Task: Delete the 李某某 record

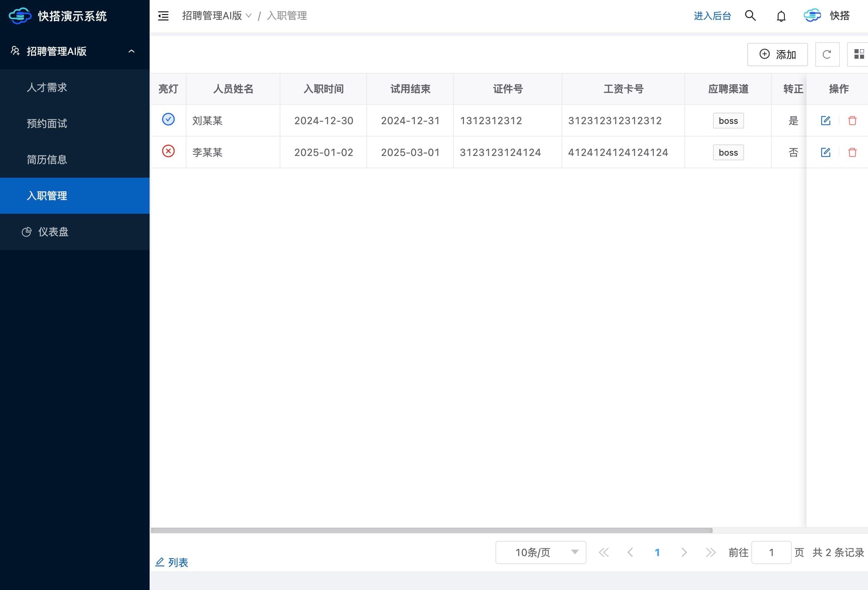Action: coord(852,152)
